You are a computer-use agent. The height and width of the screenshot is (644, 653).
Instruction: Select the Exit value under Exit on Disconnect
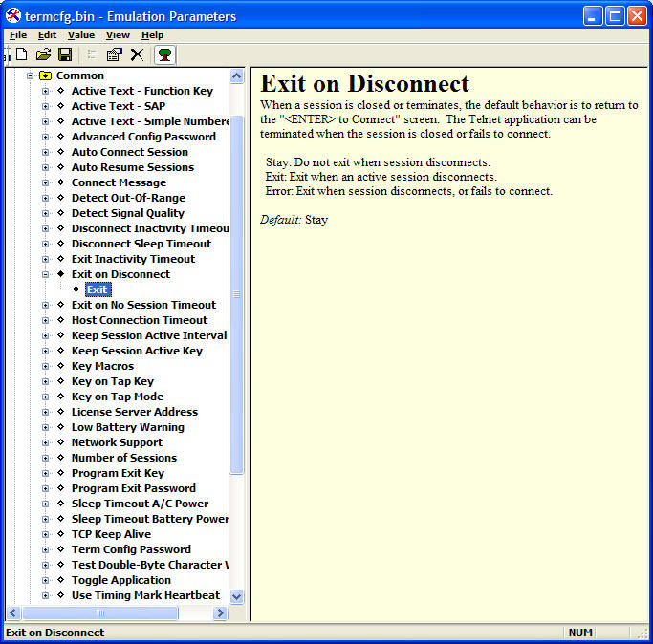(x=98, y=290)
